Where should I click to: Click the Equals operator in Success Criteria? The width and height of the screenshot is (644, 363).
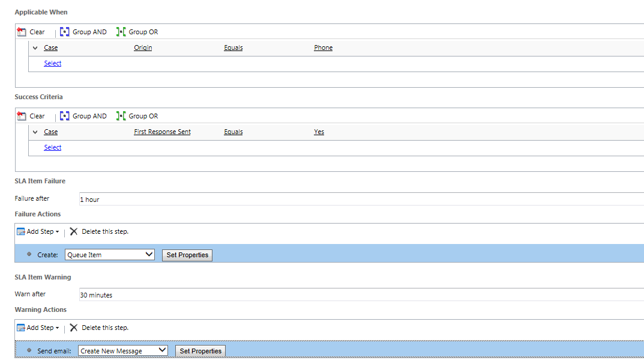(x=233, y=132)
